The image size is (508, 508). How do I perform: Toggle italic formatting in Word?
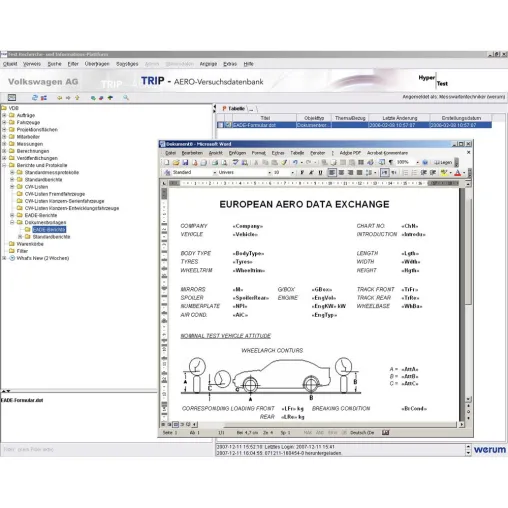point(311,172)
